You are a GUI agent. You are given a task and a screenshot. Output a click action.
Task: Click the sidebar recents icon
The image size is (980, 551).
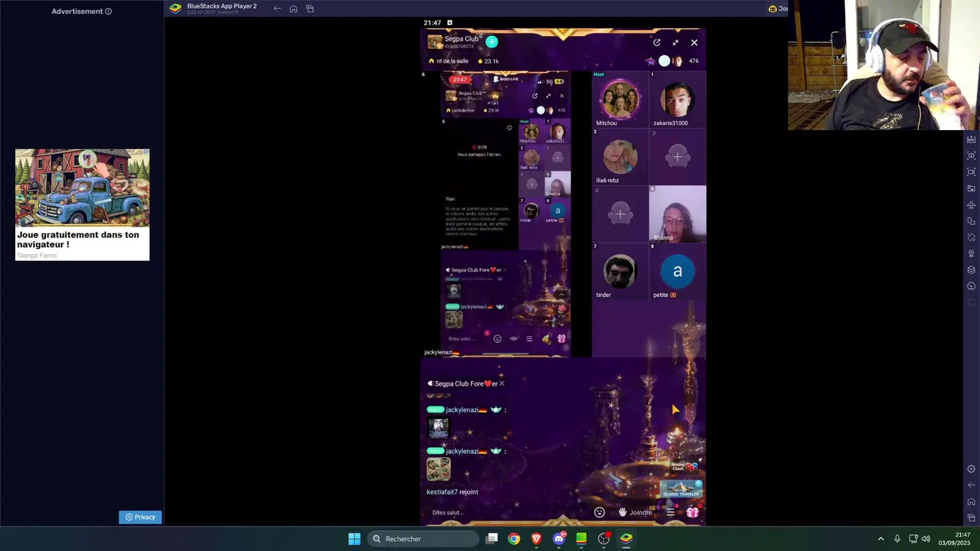click(x=972, y=518)
